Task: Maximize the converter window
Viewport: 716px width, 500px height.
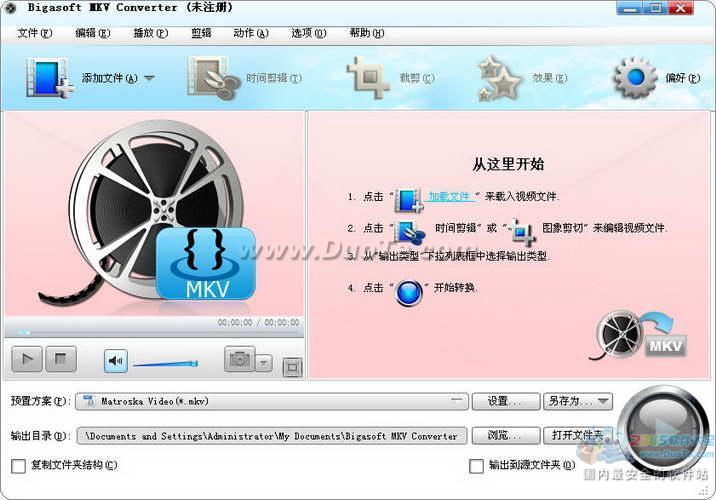Action: (x=656, y=8)
